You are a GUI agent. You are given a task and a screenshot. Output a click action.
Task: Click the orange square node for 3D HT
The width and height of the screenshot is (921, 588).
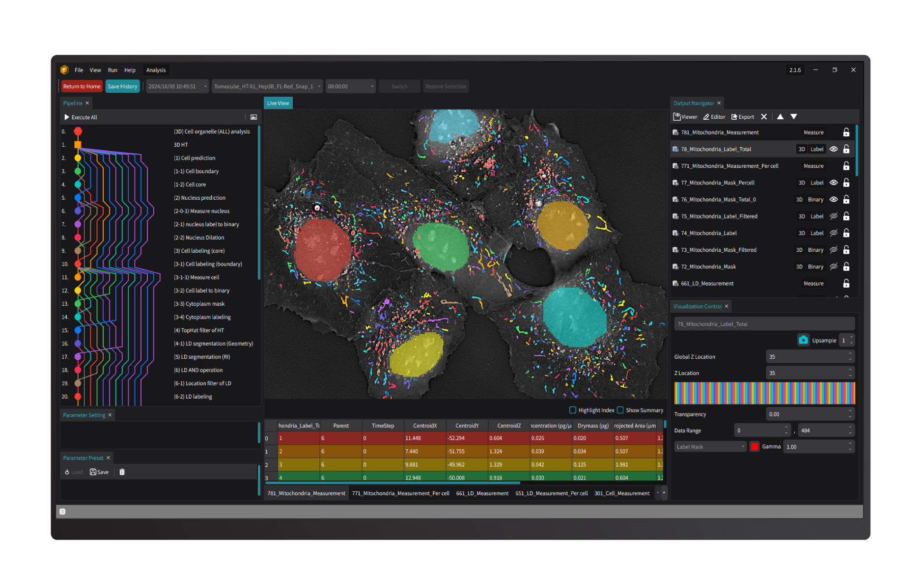78,145
